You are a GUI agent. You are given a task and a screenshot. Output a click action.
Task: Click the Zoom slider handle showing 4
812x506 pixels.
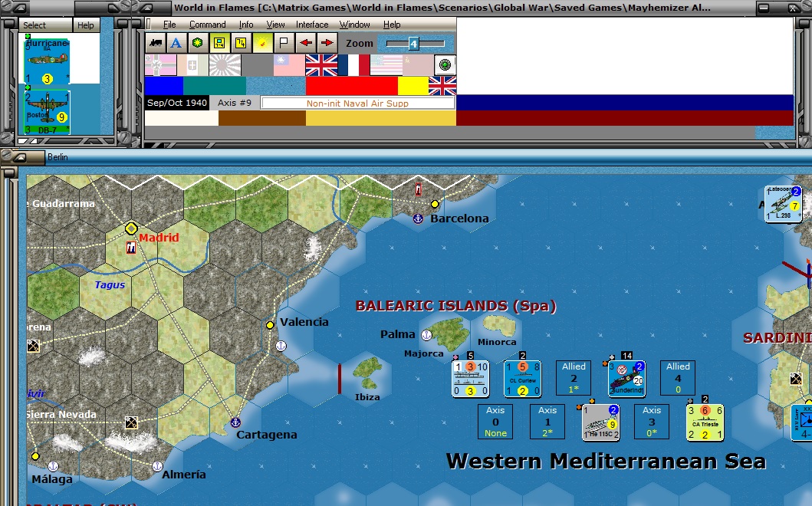click(x=413, y=44)
